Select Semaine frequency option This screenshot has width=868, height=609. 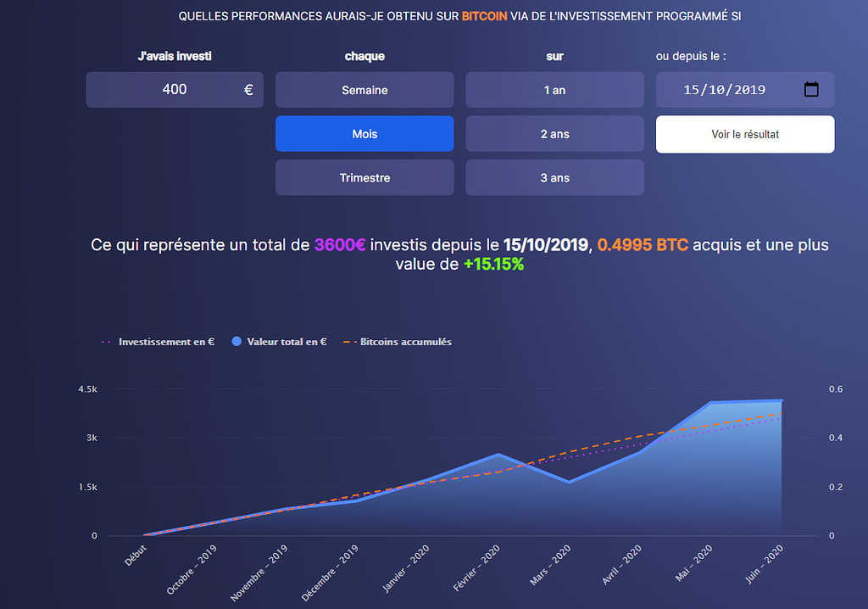pyautogui.click(x=364, y=90)
